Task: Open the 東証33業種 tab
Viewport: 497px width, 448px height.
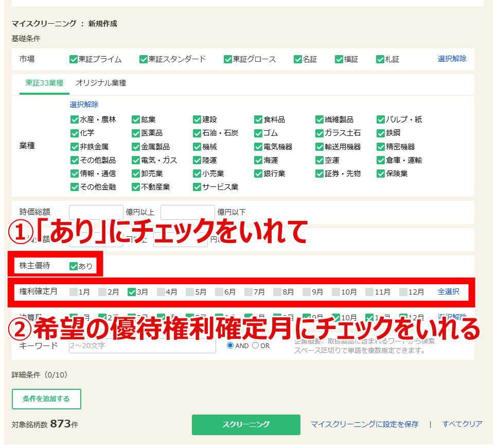Action: click(x=44, y=83)
